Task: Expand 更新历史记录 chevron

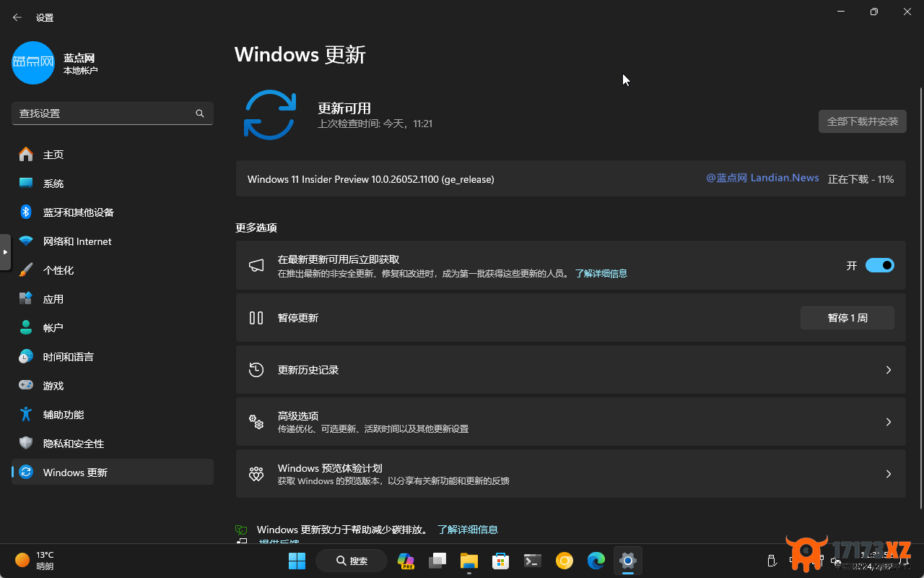Action: [889, 370]
